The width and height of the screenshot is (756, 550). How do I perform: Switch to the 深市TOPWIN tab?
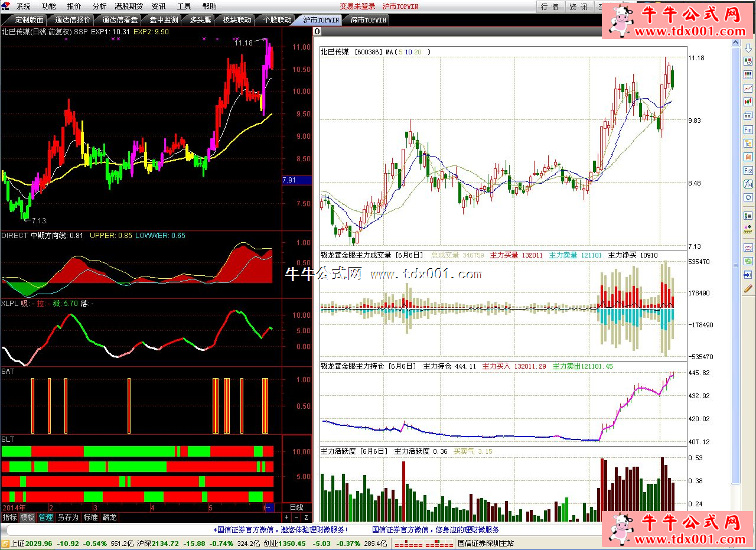[368, 19]
